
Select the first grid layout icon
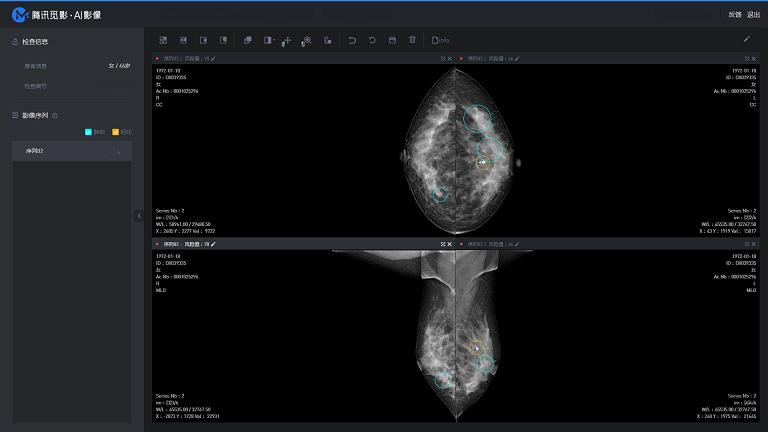[x=163, y=40]
